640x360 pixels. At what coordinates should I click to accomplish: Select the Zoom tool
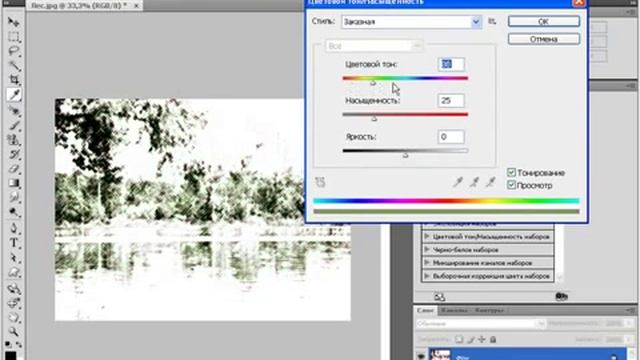click(x=13, y=331)
